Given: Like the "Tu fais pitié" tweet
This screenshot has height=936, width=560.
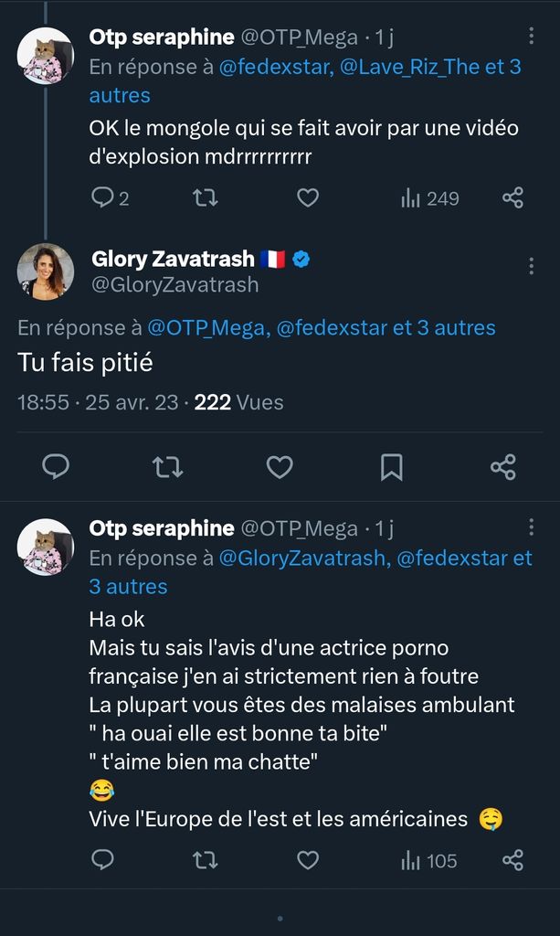Looking at the screenshot, I should pyautogui.click(x=280, y=467).
